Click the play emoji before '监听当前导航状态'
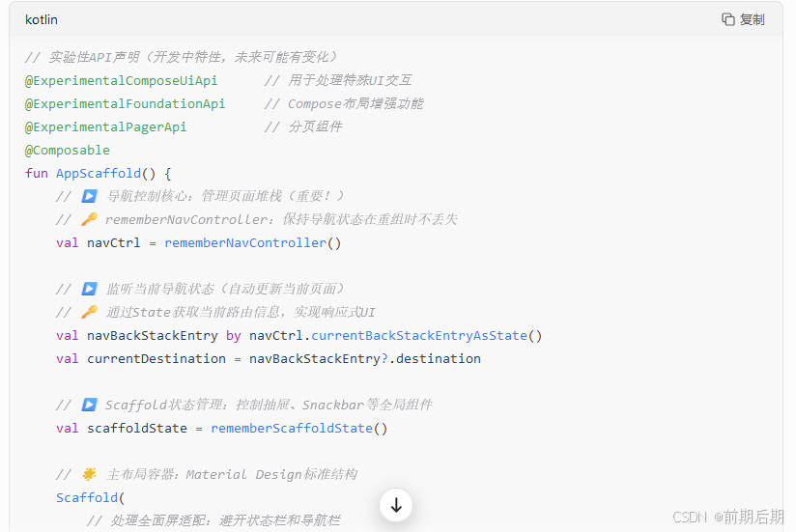The height and width of the screenshot is (532, 796). point(89,289)
